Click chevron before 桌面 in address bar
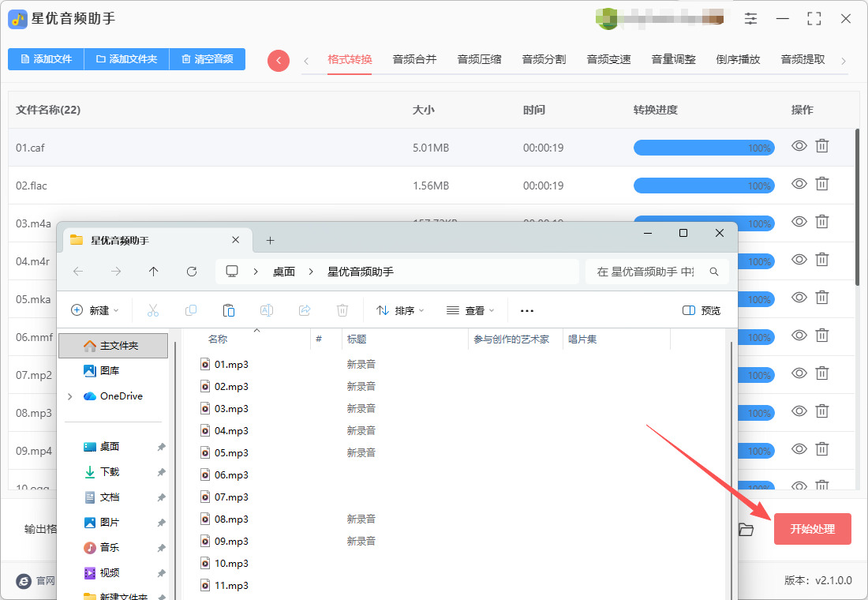The image size is (868, 600). click(255, 272)
